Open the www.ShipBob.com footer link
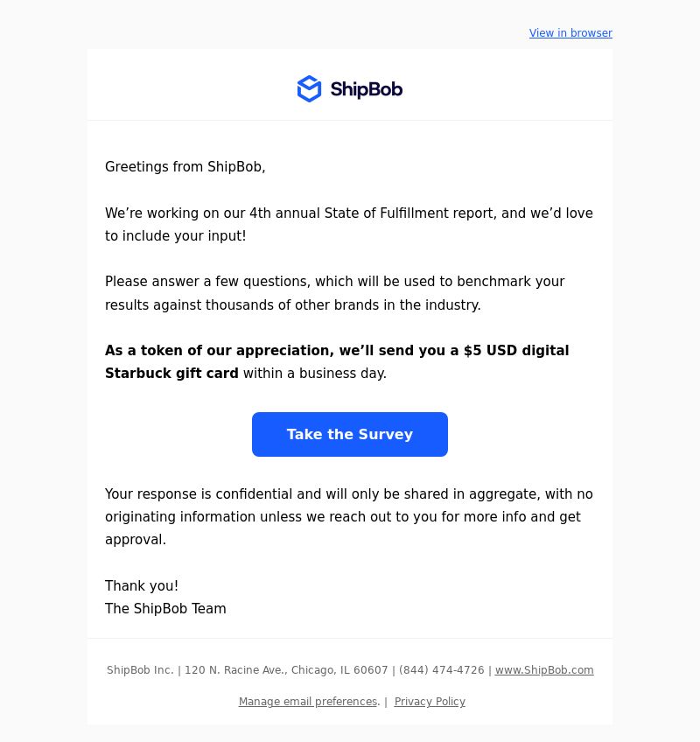This screenshot has width=700, height=742. [x=544, y=670]
